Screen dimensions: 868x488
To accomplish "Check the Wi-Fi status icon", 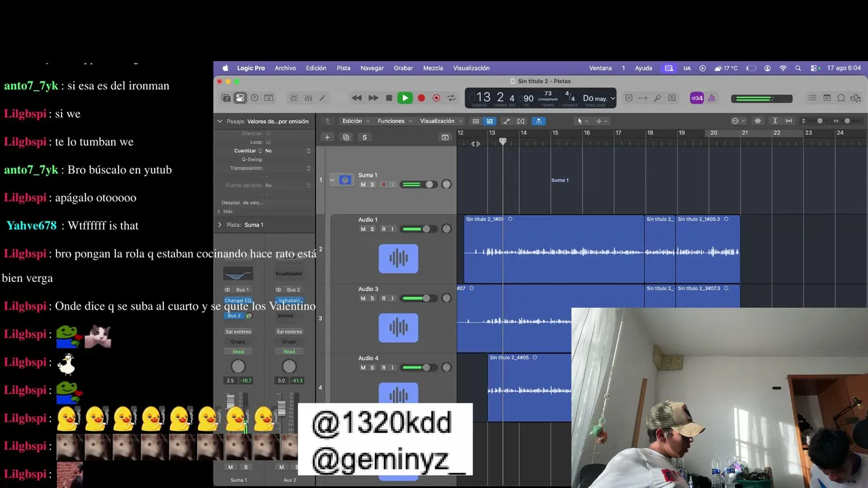I will pos(783,68).
